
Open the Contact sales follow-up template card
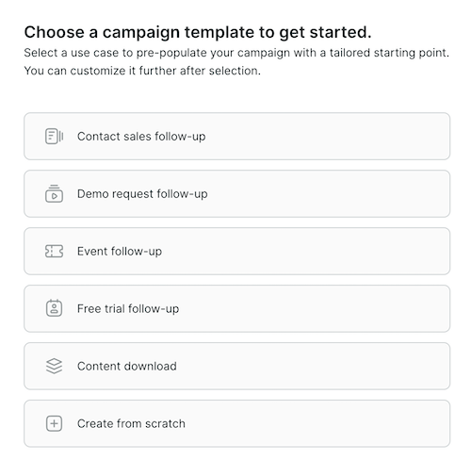[x=237, y=137]
